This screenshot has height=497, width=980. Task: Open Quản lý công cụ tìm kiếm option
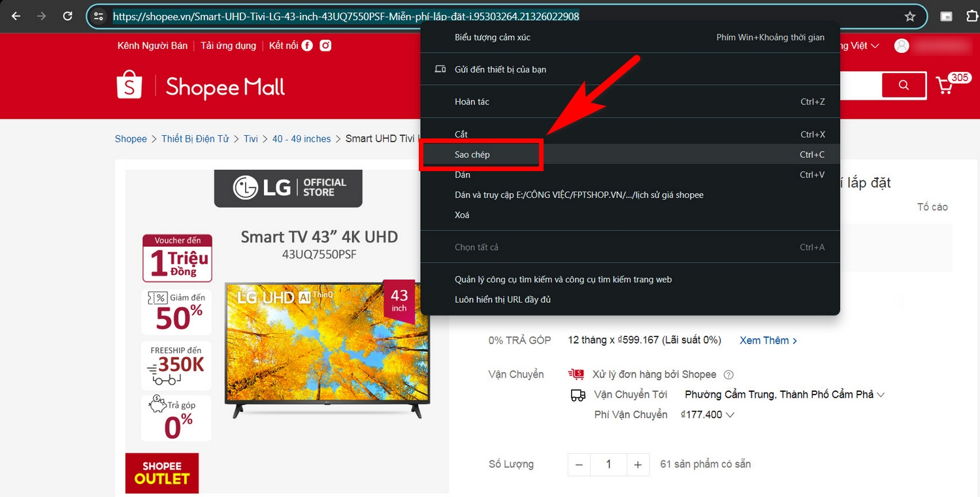(630, 280)
